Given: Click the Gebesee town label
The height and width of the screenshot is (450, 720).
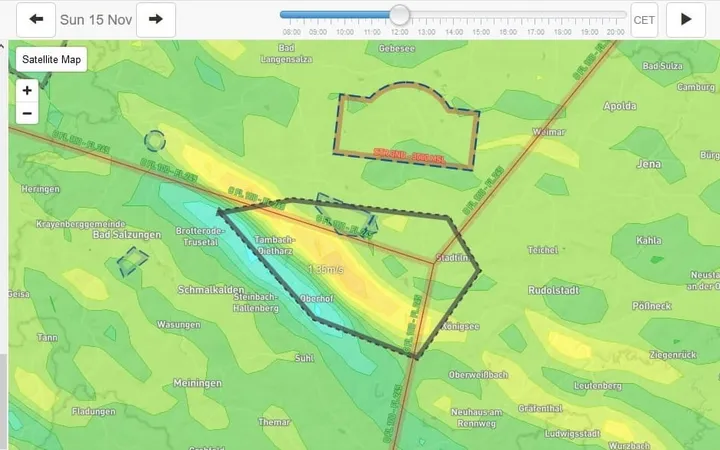Looking at the screenshot, I should 397,48.
